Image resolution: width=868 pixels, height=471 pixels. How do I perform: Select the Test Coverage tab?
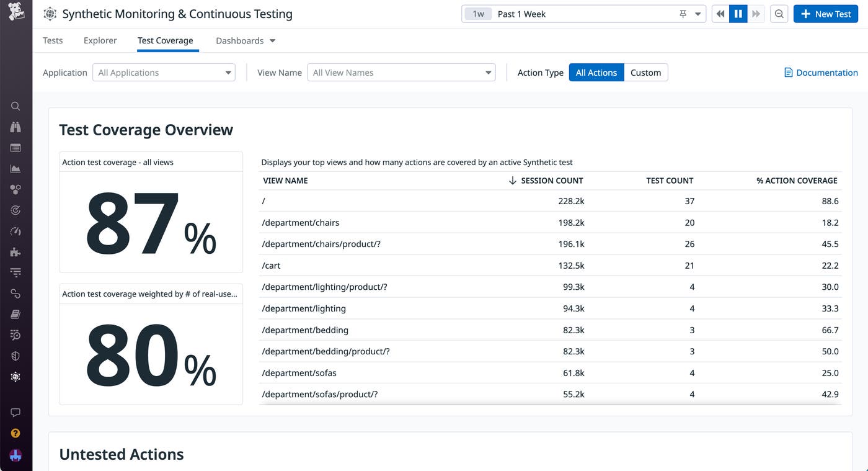pyautogui.click(x=165, y=40)
